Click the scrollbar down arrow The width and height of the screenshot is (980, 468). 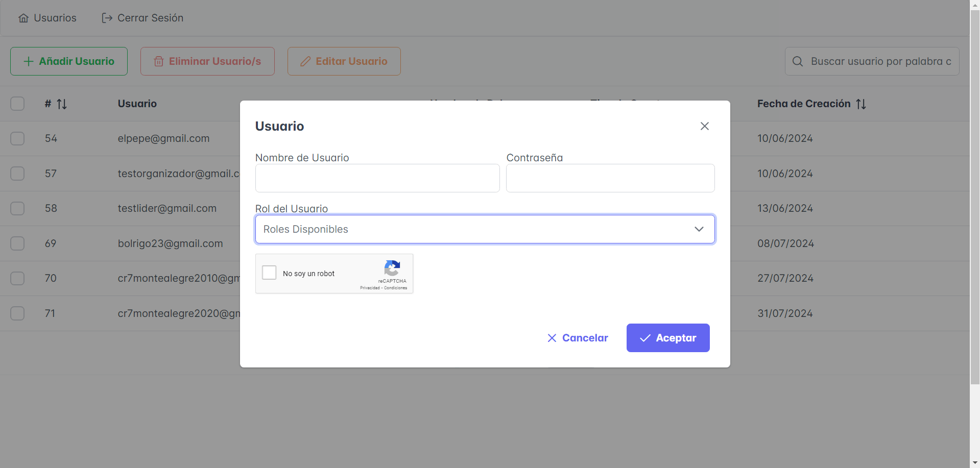975,463
